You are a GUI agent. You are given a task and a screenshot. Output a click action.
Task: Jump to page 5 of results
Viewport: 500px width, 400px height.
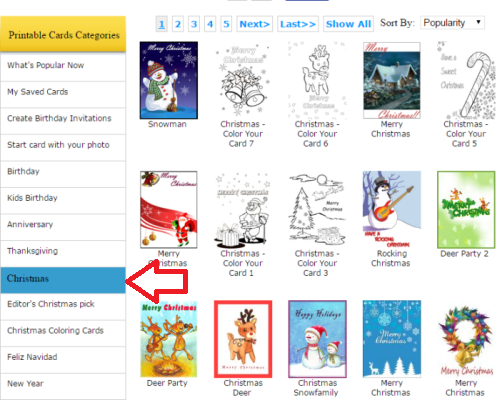(226, 24)
